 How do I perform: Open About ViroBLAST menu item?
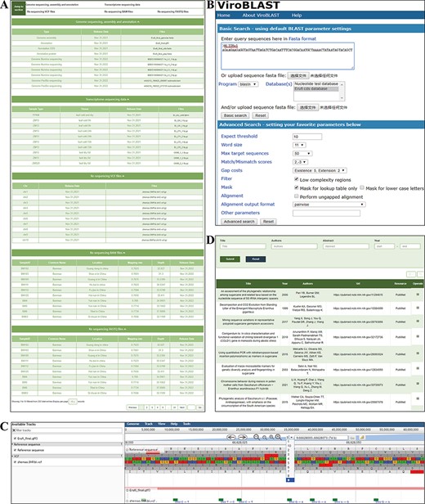click(x=261, y=15)
